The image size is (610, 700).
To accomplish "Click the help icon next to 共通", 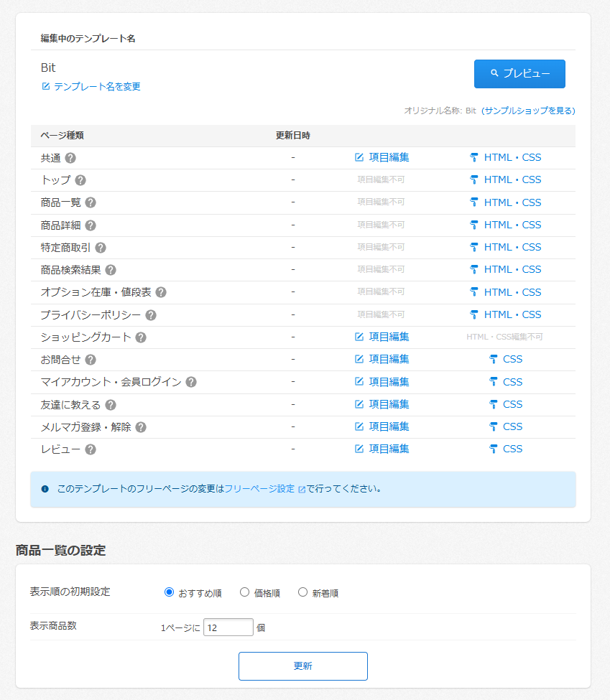I will 69,157.
